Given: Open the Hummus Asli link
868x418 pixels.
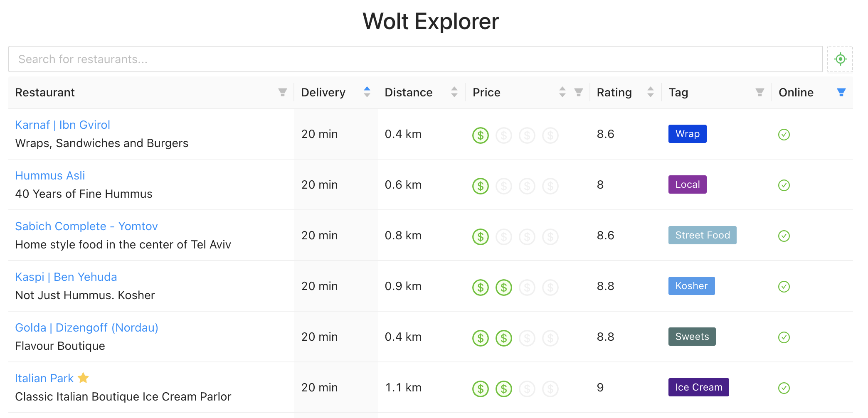Looking at the screenshot, I should pyautogui.click(x=50, y=175).
